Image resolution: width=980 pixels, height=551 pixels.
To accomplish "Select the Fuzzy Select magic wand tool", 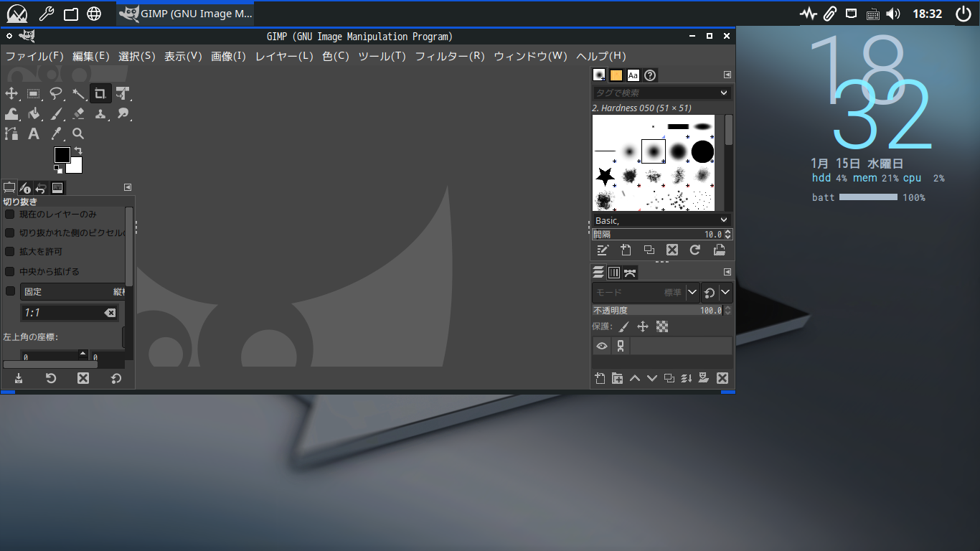I will (78, 93).
